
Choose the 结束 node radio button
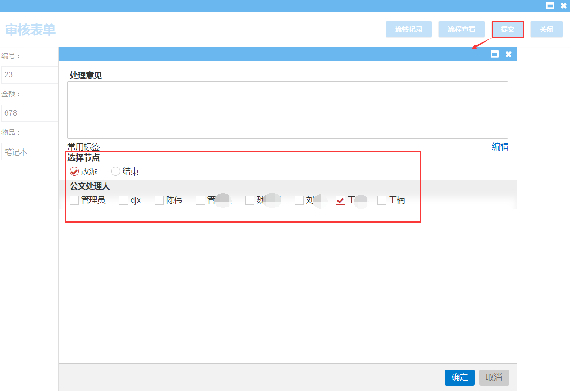click(x=116, y=172)
